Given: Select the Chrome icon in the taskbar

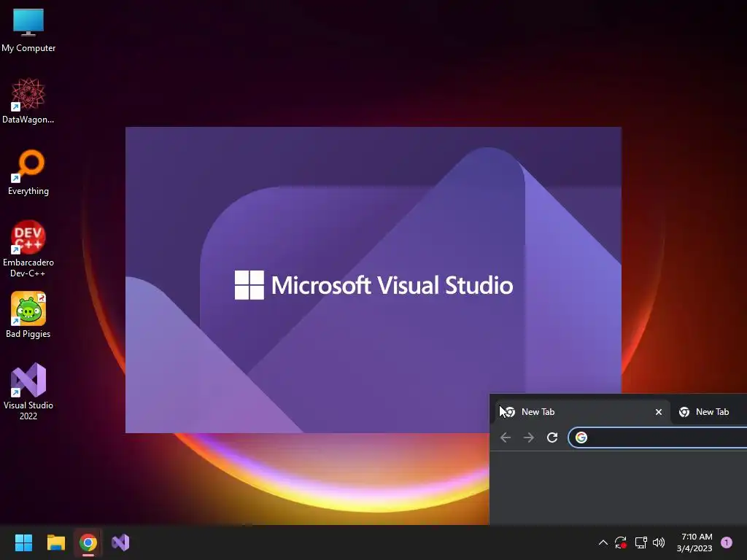Looking at the screenshot, I should coord(88,542).
